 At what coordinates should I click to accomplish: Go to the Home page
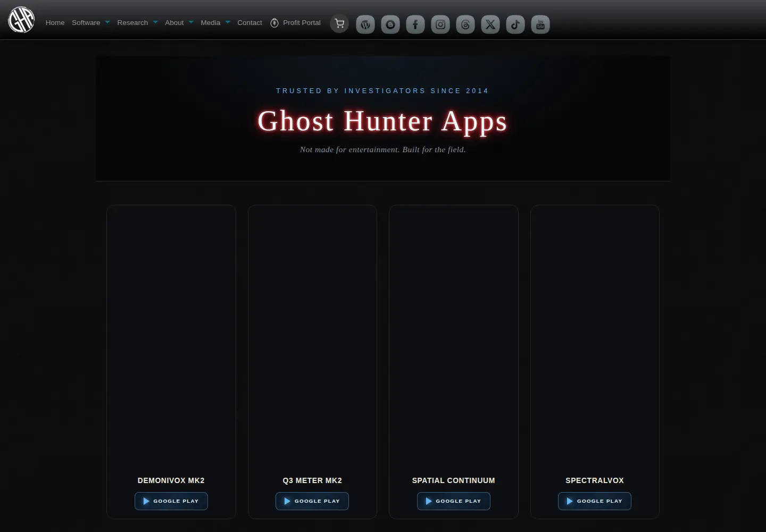coord(55,23)
